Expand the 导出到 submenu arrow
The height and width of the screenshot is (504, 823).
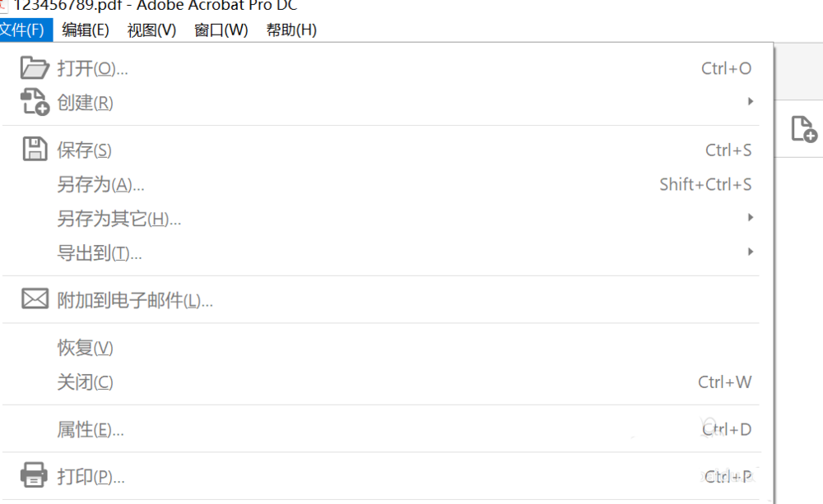click(x=750, y=252)
